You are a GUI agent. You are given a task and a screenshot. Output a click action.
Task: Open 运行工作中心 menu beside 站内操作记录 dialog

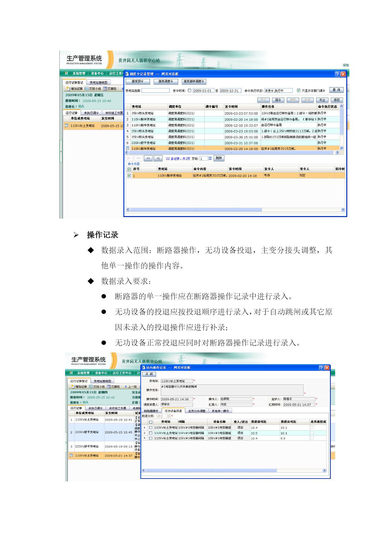pos(122,373)
